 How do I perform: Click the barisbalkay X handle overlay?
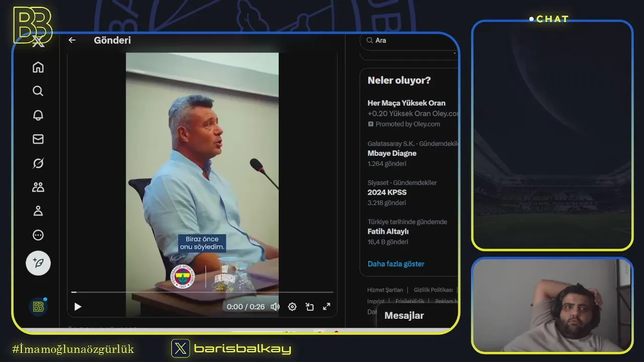tap(231, 348)
